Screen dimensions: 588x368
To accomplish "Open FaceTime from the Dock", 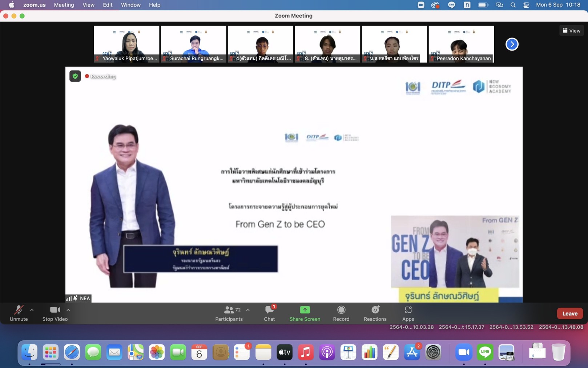I will click(178, 352).
